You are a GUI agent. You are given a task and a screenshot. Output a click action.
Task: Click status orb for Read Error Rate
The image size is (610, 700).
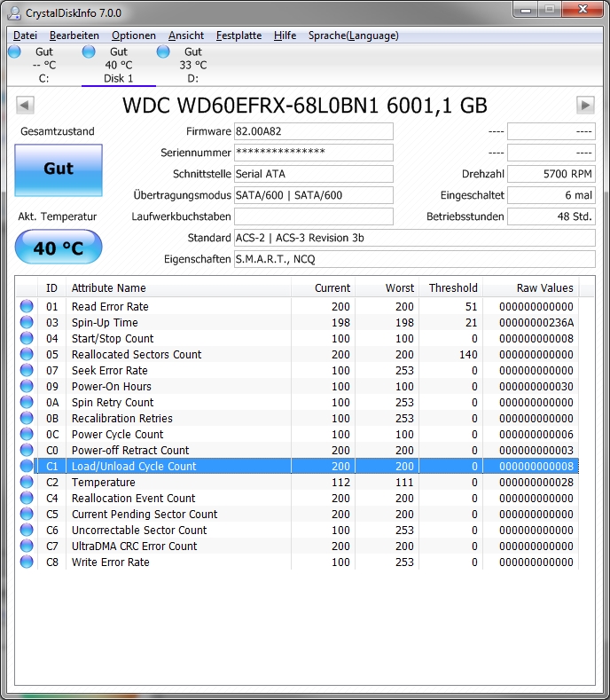tap(27, 306)
